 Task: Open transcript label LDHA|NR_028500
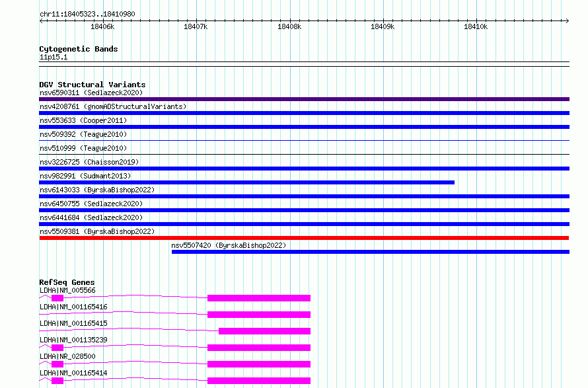click(67, 356)
